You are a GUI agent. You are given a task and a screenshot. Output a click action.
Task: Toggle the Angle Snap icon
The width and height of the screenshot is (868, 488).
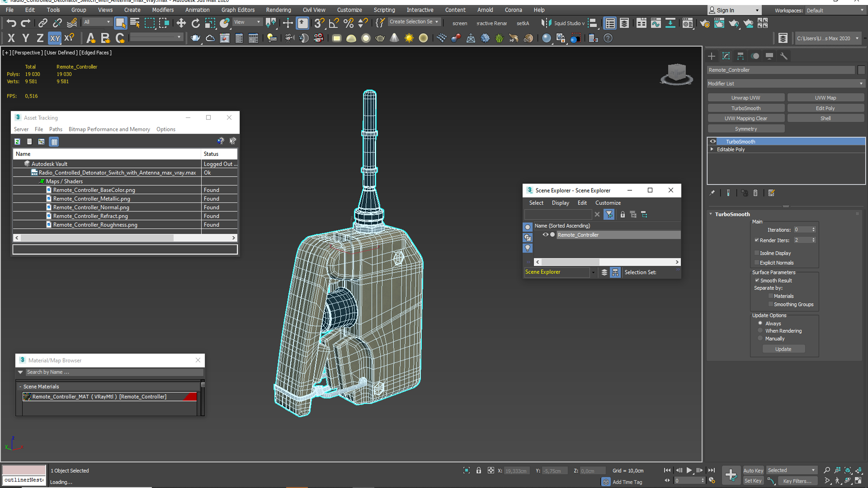(334, 23)
